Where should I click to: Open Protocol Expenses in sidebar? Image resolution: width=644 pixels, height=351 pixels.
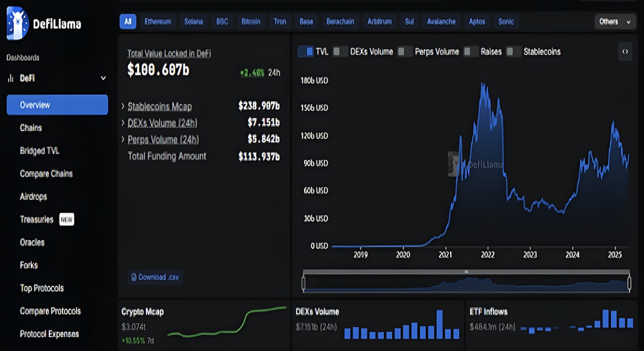point(50,334)
